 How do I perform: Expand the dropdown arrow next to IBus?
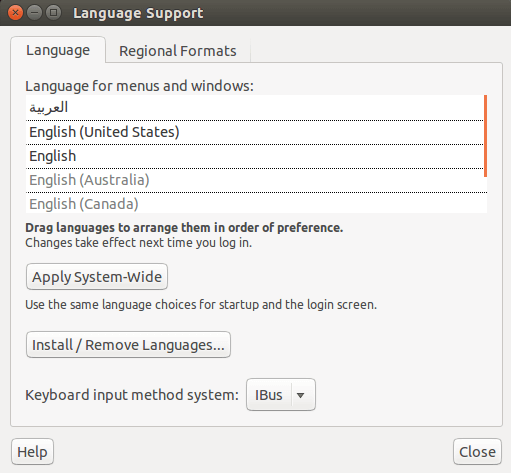pyautogui.click(x=300, y=395)
